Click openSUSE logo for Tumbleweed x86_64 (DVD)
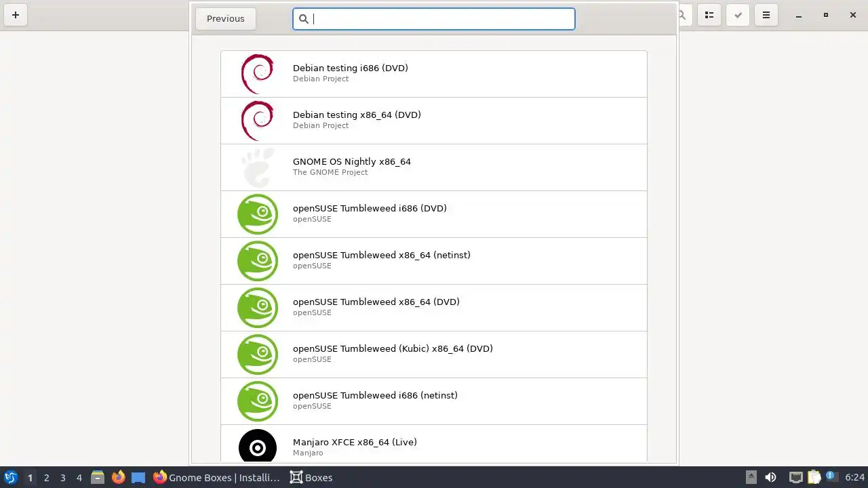This screenshot has height=488, width=868. pyautogui.click(x=258, y=308)
